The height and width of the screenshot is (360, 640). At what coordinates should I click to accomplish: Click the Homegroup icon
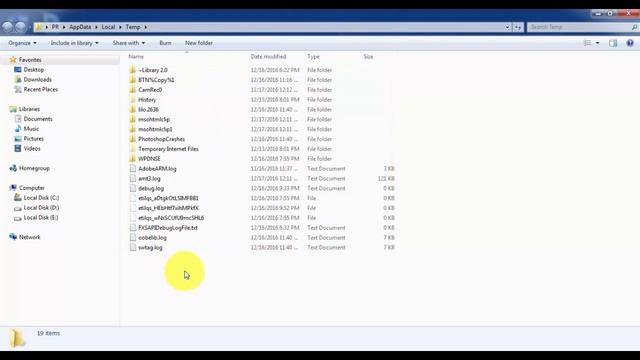tap(13, 168)
